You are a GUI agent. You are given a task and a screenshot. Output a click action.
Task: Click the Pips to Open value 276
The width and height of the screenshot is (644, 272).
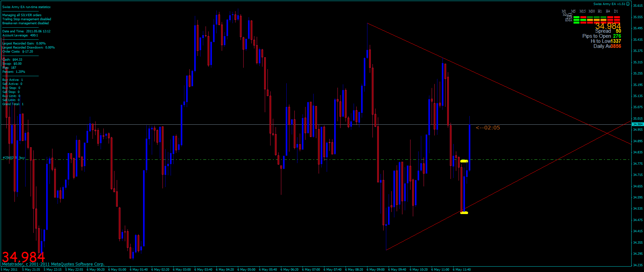tap(617, 36)
